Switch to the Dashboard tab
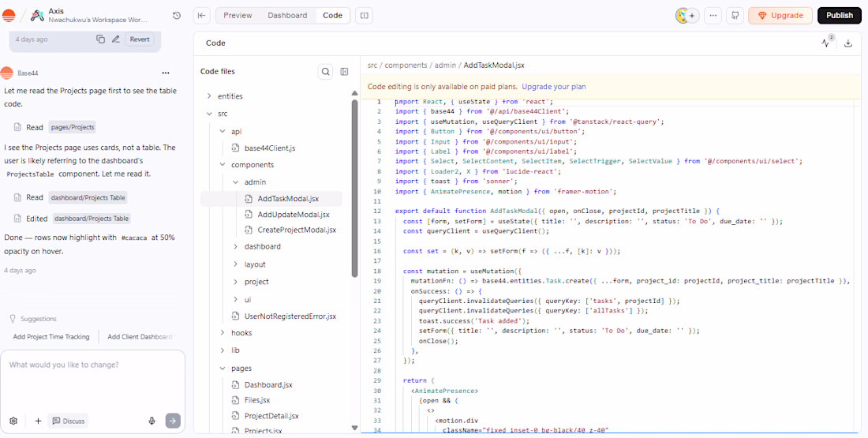 (287, 15)
